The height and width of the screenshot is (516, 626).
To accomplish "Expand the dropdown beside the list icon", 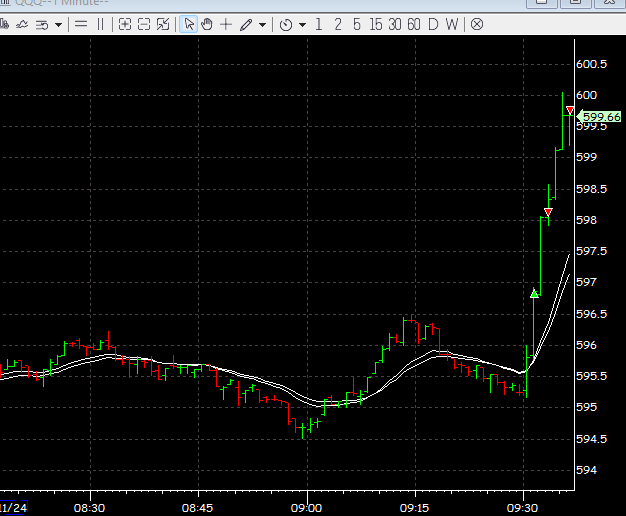I will [59, 25].
